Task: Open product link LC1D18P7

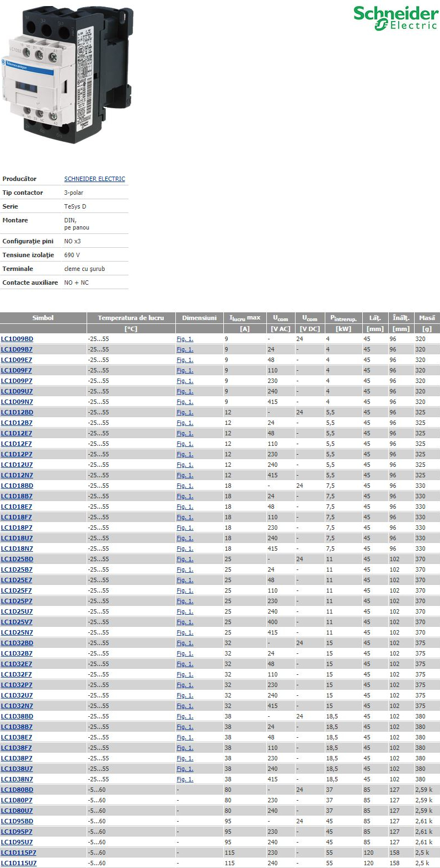Action: (17, 528)
